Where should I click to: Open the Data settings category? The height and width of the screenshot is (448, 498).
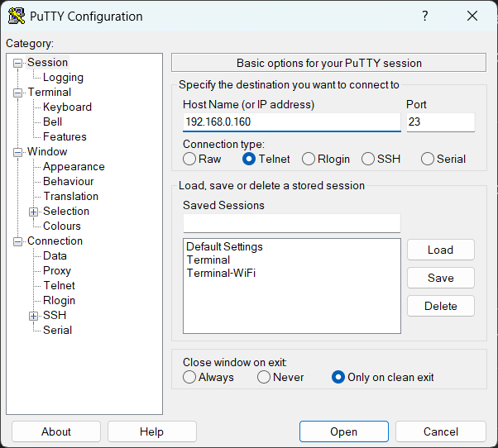point(55,256)
